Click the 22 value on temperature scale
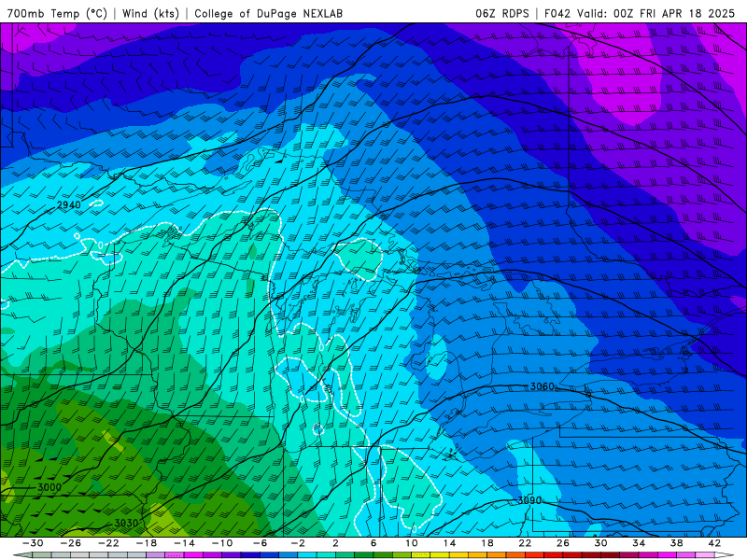The width and height of the screenshot is (747, 560). (525, 543)
